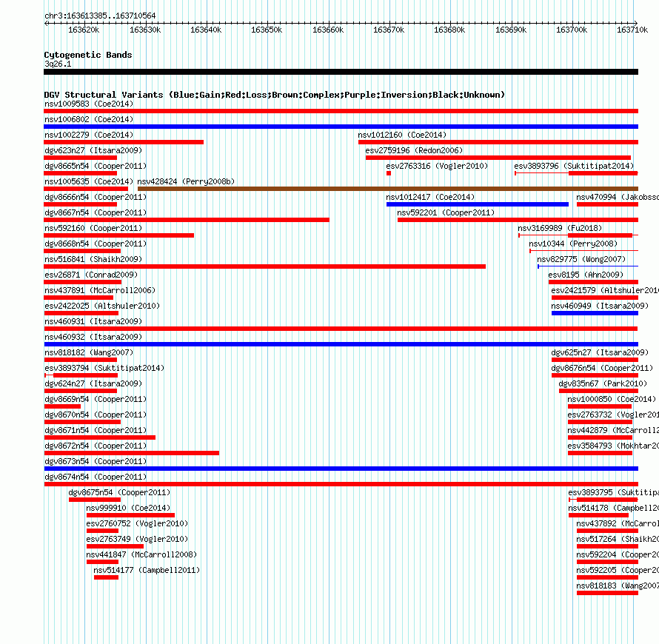
Task: Select the nsv437891 (McCarroll2006) label
Action: point(100,290)
